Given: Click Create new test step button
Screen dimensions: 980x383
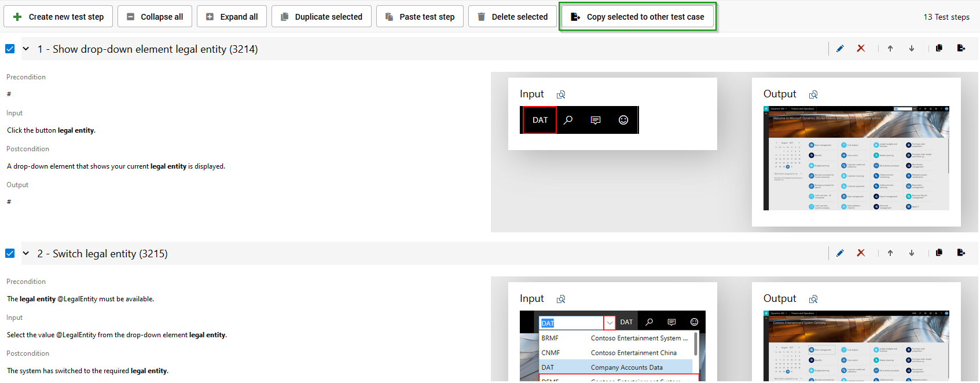Looking at the screenshot, I should coord(58,17).
